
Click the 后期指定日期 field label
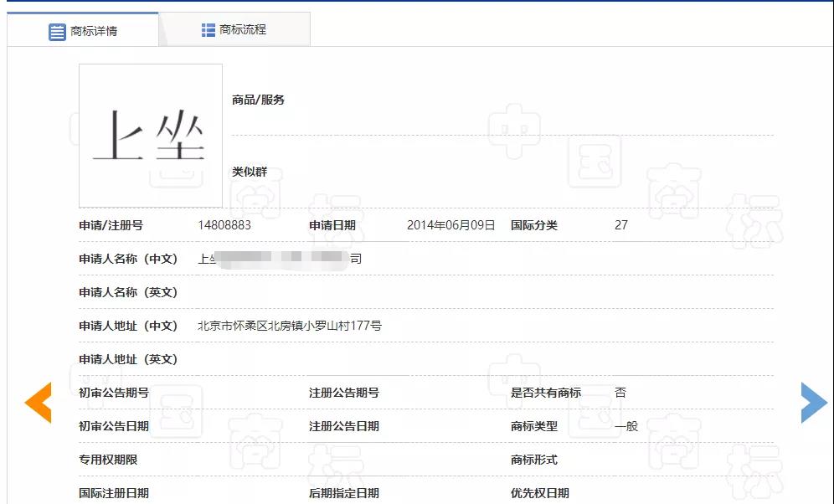pos(342,491)
